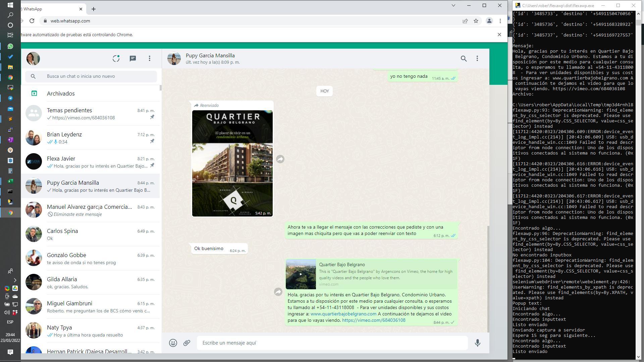This screenshot has width=644, height=362.
Task: Reload the page in Chrome
Action: pyautogui.click(x=32, y=21)
